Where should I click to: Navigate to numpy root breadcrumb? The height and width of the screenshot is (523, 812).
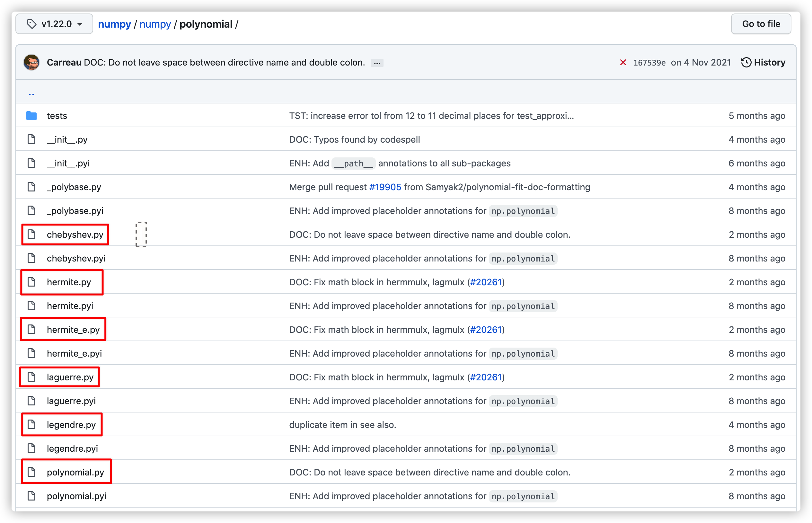[114, 24]
